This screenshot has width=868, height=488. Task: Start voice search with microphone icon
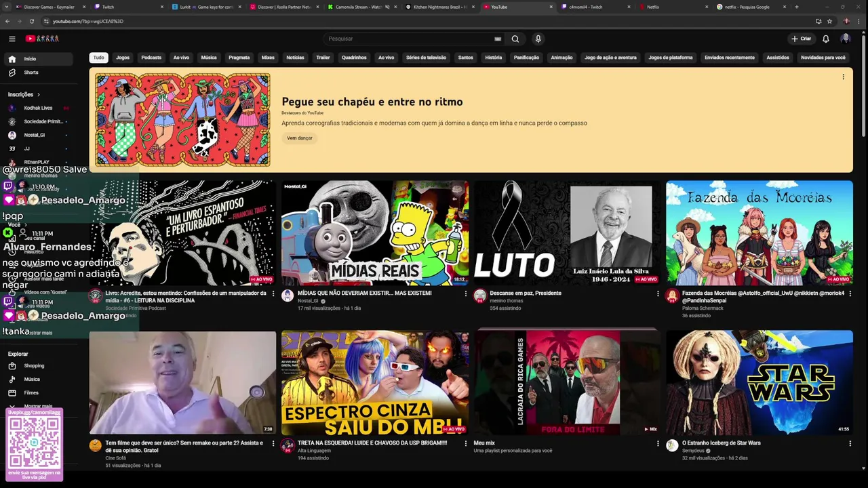538,39
